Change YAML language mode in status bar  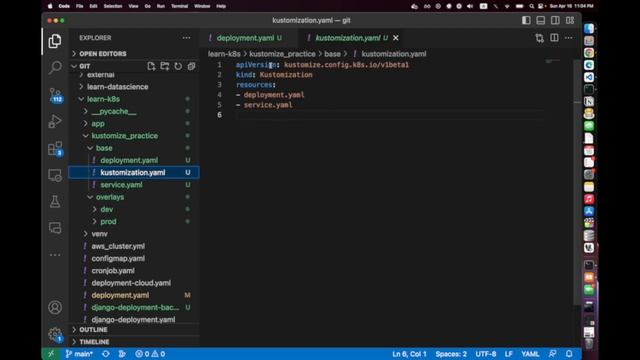(530, 354)
